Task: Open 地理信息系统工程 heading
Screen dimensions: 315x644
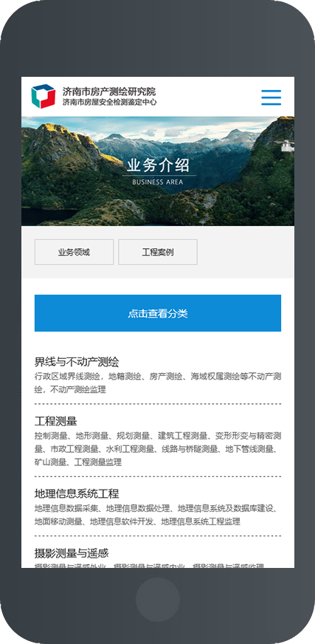Action: click(77, 493)
